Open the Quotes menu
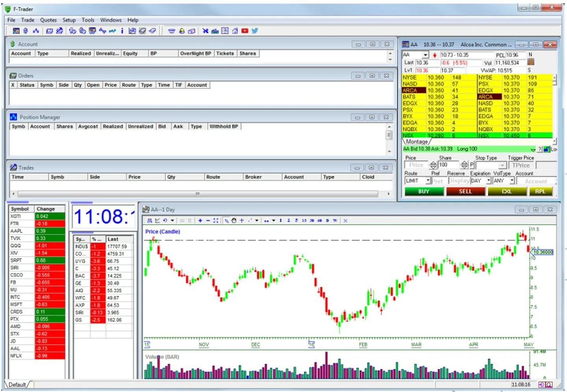The image size is (567, 392). (x=48, y=20)
